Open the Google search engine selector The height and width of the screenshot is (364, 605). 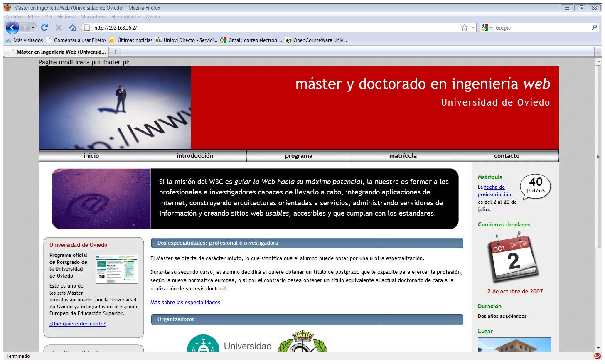[487, 28]
